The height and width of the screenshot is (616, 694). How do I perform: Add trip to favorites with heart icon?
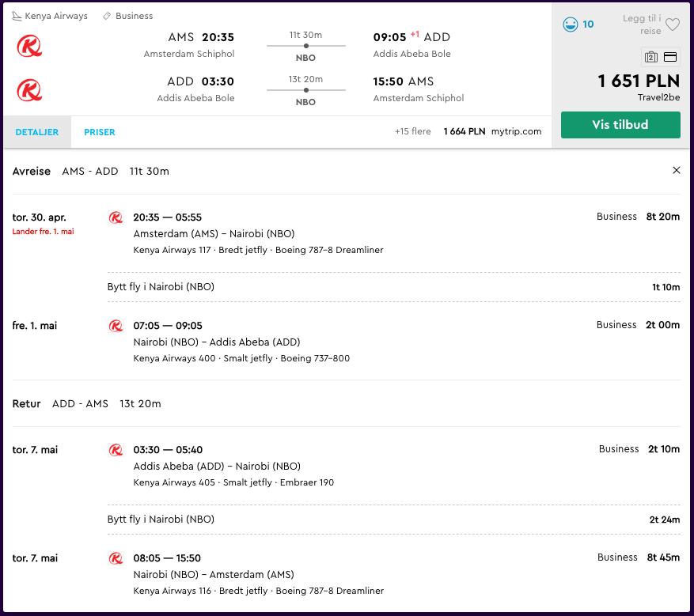pos(673,25)
